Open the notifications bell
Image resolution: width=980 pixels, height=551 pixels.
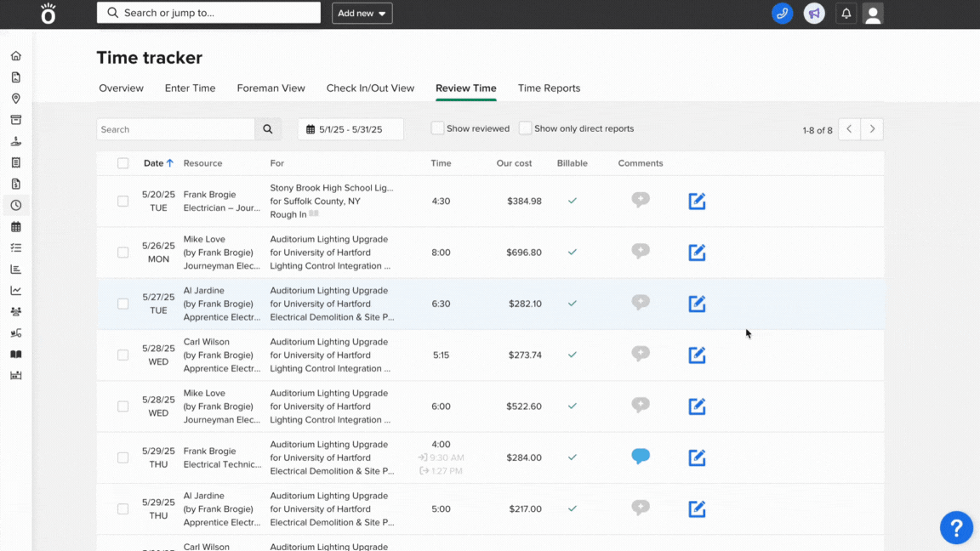tap(846, 14)
